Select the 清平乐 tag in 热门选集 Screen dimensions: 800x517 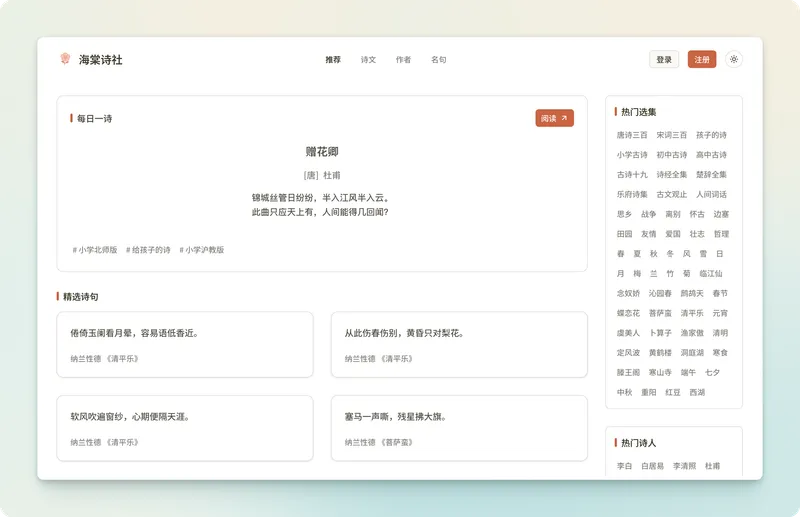692,313
